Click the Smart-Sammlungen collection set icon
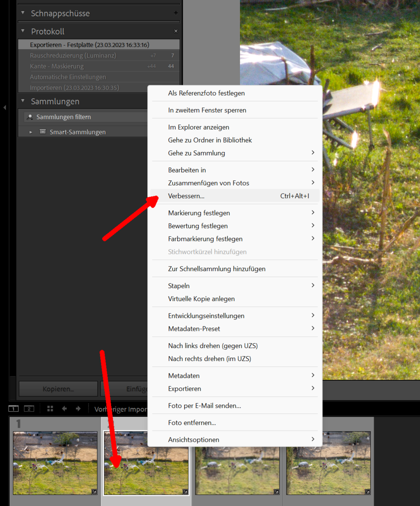The image size is (420, 506). click(43, 132)
